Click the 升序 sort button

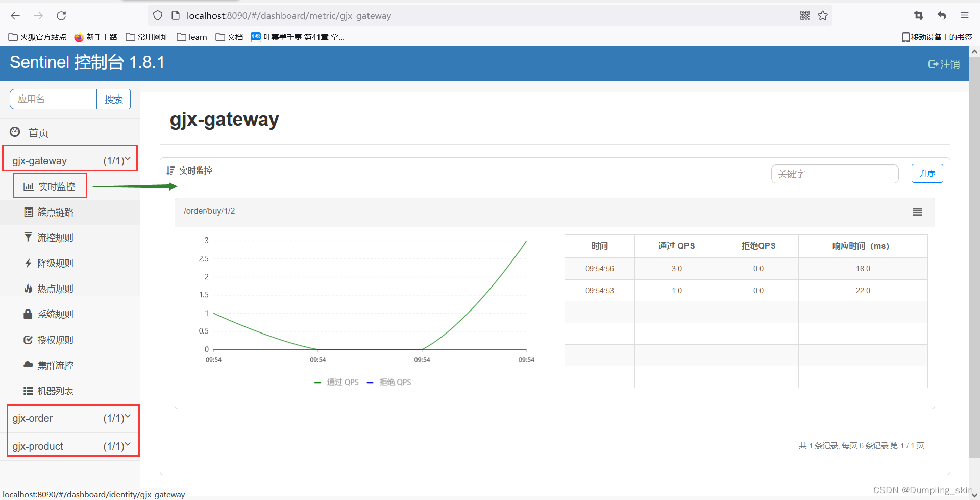coord(927,173)
